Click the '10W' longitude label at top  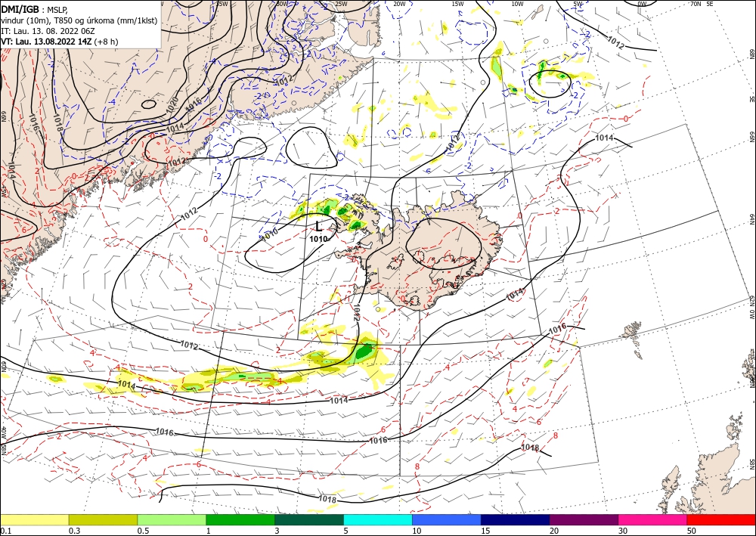517,3
